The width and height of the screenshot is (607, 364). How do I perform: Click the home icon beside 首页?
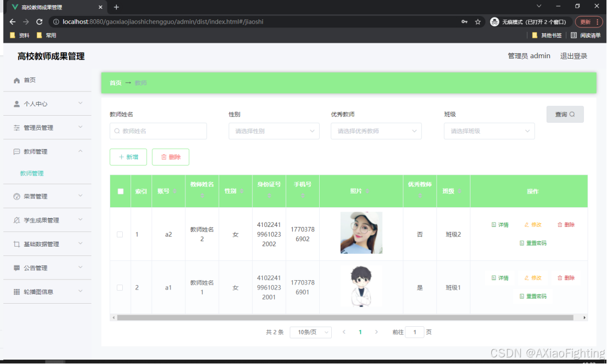coord(16,81)
